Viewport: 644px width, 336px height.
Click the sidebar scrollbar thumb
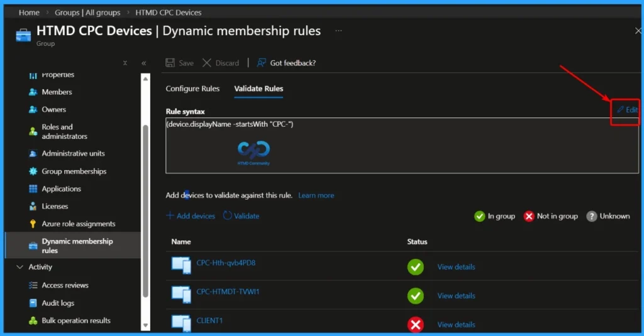[x=145, y=210]
